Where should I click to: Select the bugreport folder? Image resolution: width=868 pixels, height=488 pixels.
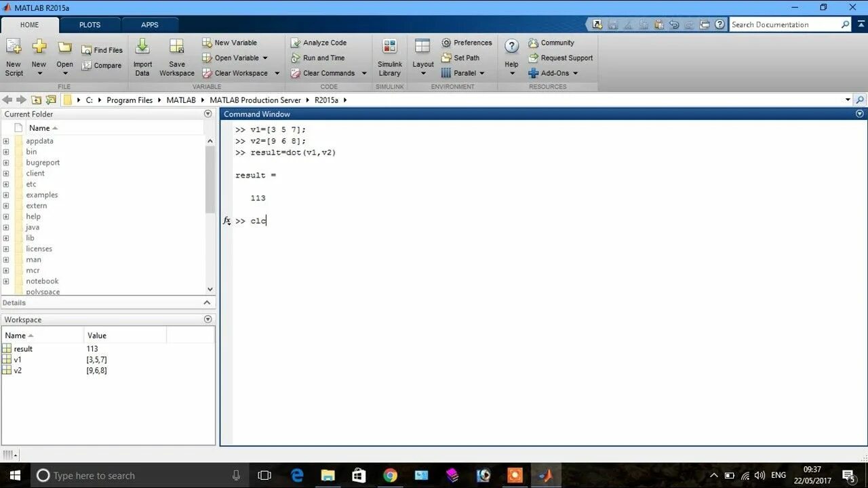pos(43,163)
